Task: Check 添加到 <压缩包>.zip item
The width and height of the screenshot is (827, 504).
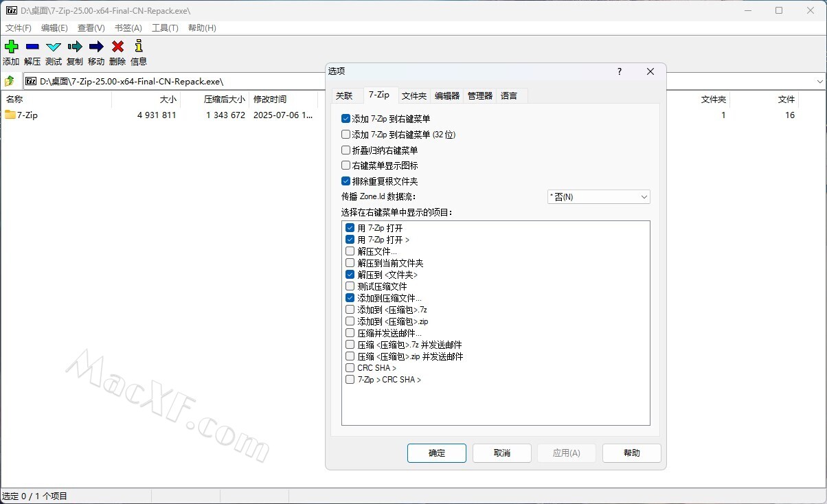Action: (x=350, y=321)
